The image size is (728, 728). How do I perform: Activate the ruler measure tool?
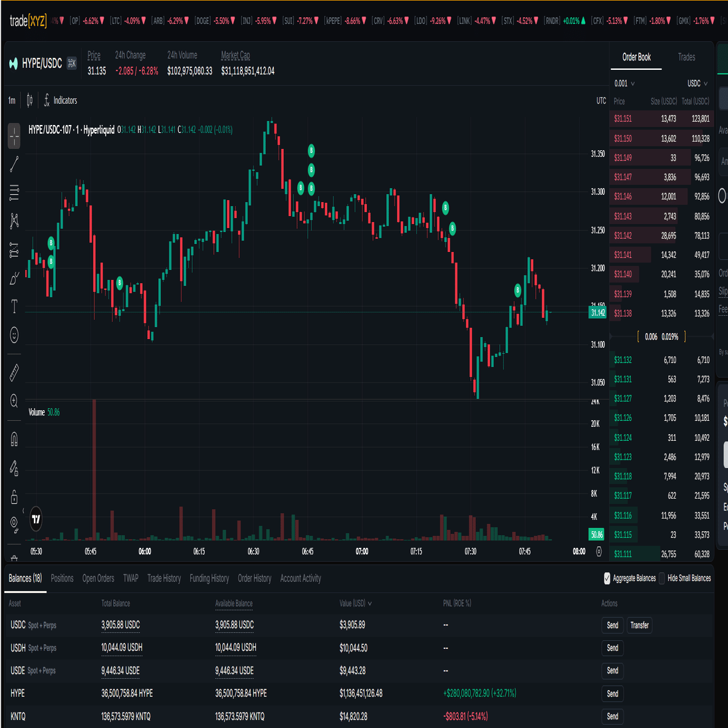click(14, 373)
